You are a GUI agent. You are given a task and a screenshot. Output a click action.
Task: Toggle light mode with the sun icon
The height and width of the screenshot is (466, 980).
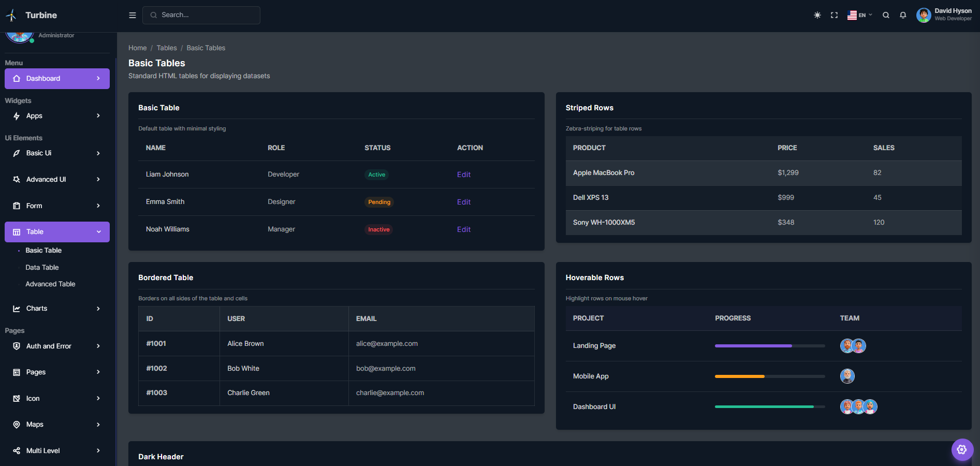click(817, 15)
